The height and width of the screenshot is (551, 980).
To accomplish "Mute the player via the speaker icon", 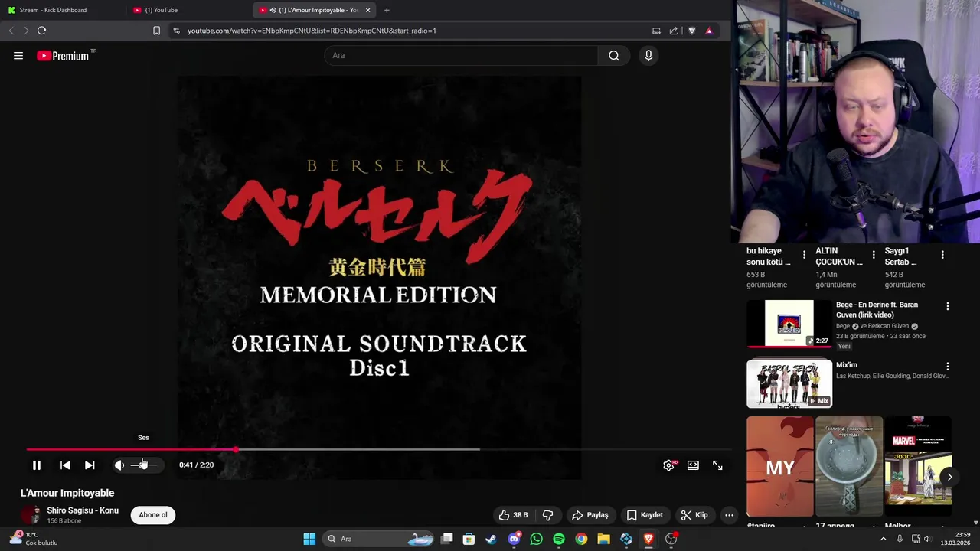I will click(119, 465).
